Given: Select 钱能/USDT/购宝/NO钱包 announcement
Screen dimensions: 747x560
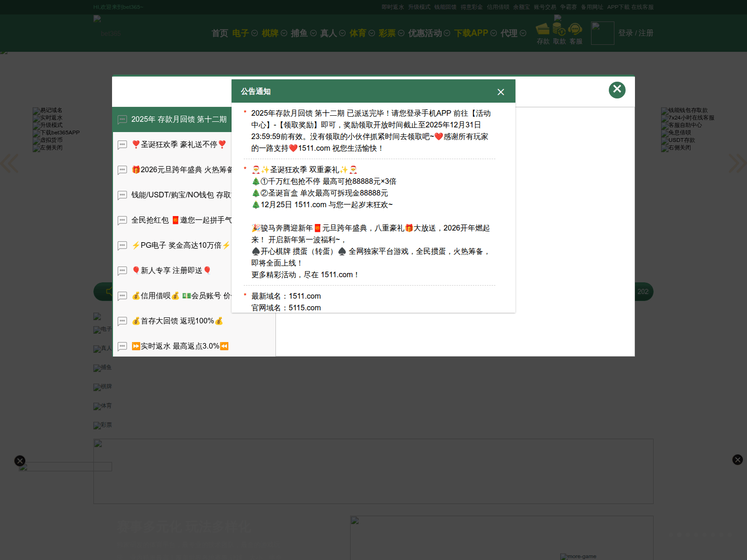Looking at the screenshot, I should coord(172,195).
